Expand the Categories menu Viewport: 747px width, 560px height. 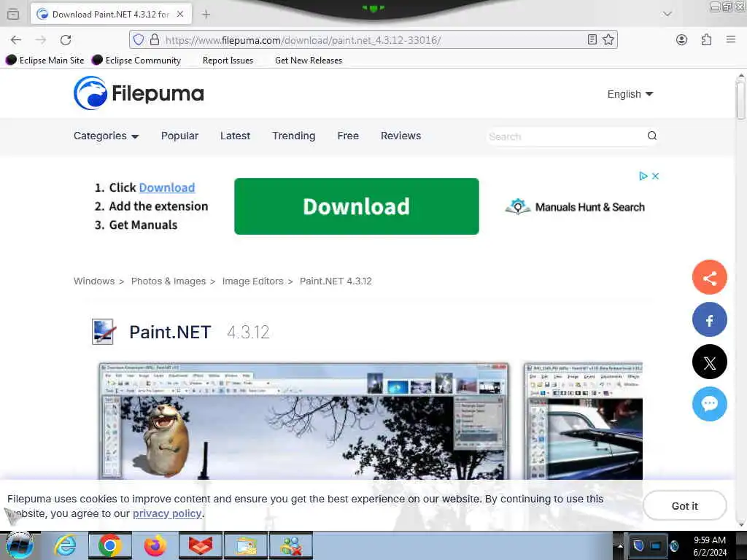(106, 136)
